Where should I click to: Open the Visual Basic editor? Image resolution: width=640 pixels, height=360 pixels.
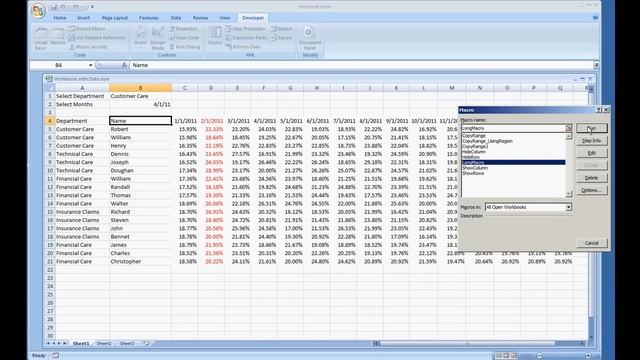click(x=40, y=38)
